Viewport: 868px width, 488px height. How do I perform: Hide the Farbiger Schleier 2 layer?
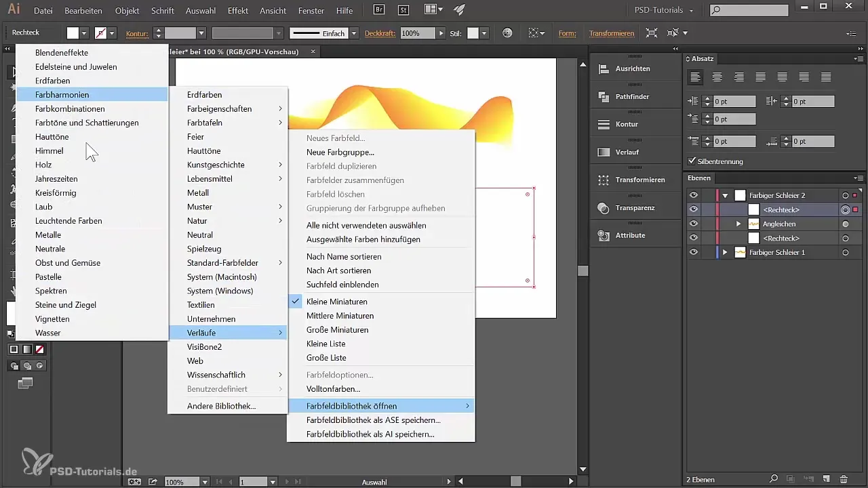point(693,195)
